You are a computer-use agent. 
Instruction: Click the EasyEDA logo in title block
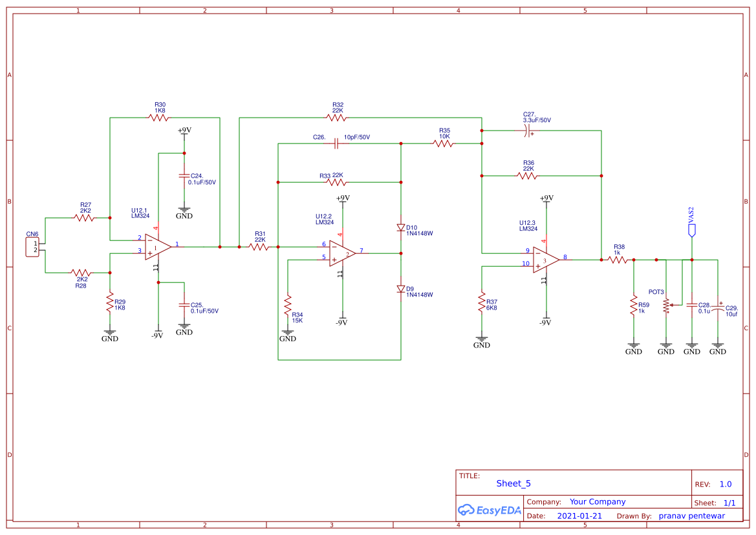pos(490,510)
